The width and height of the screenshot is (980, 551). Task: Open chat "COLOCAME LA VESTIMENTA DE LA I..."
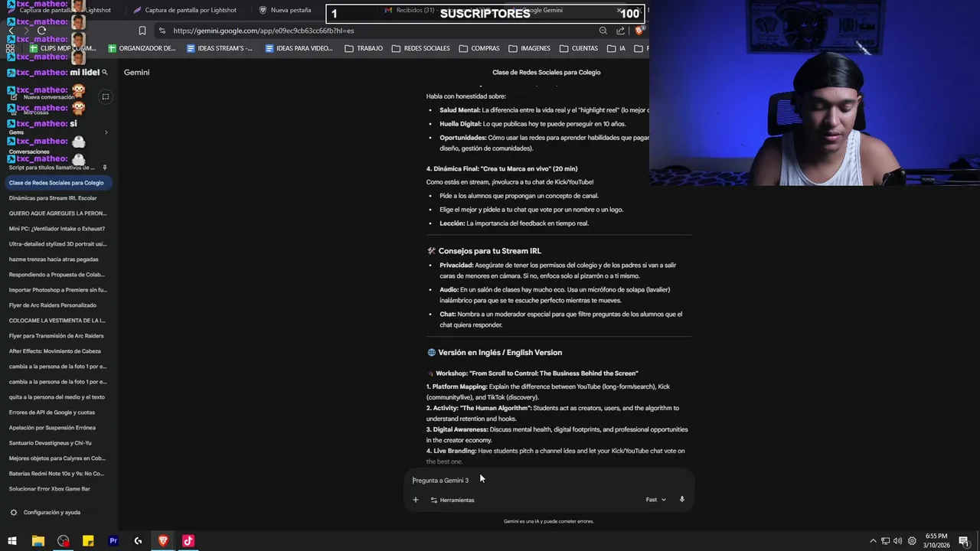click(x=57, y=321)
